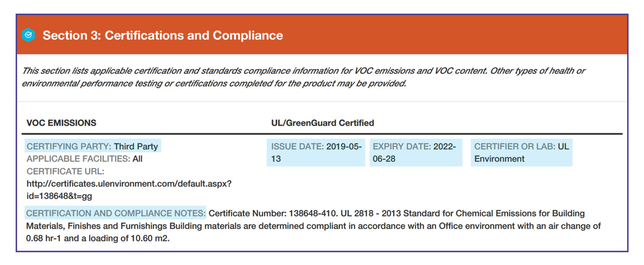Screen dimensions: 644x265
Task: Select the Issue Date 2019-05-13 box
Action: click(x=316, y=152)
